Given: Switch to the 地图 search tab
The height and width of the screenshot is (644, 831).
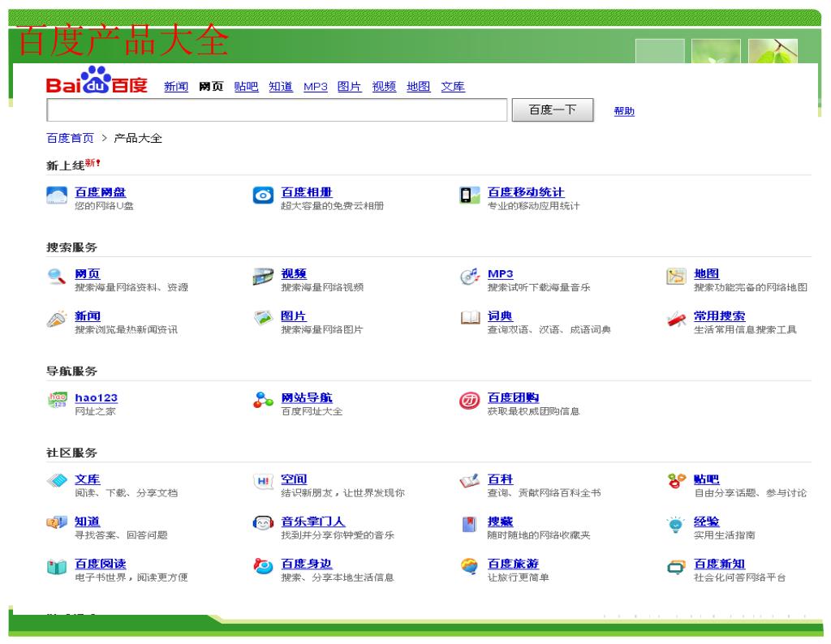Looking at the screenshot, I should pyautogui.click(x=419, y=86).
